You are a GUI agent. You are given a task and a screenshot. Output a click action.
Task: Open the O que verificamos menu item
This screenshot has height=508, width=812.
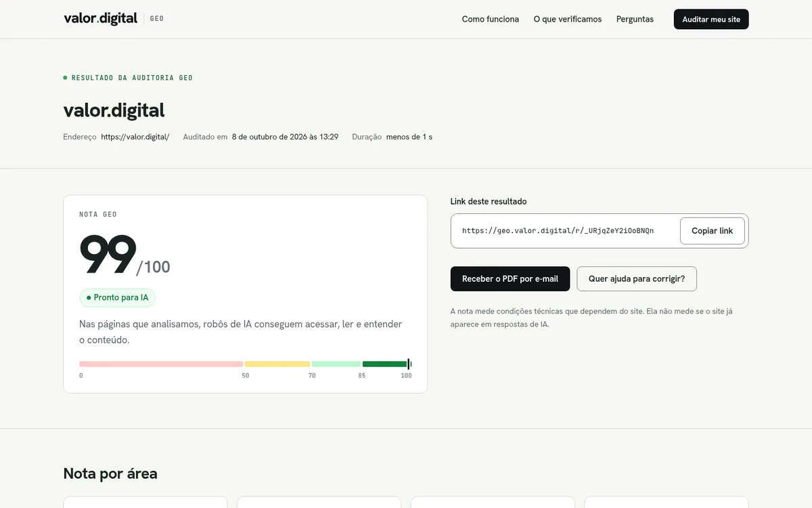click(x=568, y=19)
